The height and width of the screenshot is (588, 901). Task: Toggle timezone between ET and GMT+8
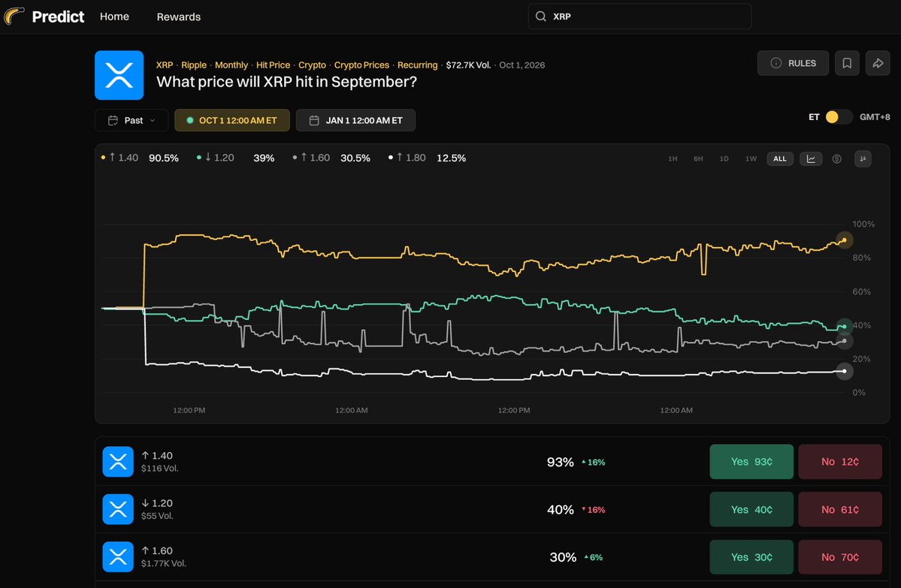click(838, 117)
